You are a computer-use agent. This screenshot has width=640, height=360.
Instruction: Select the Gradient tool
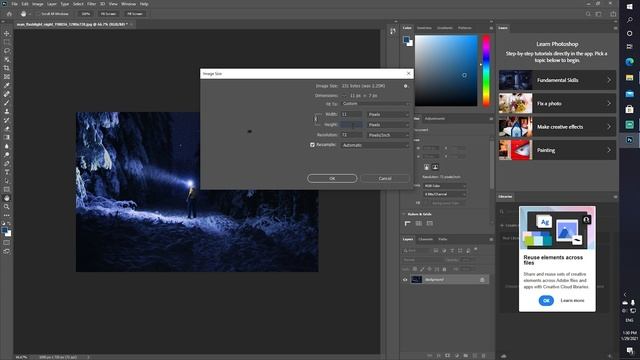[x=7, y=138]
